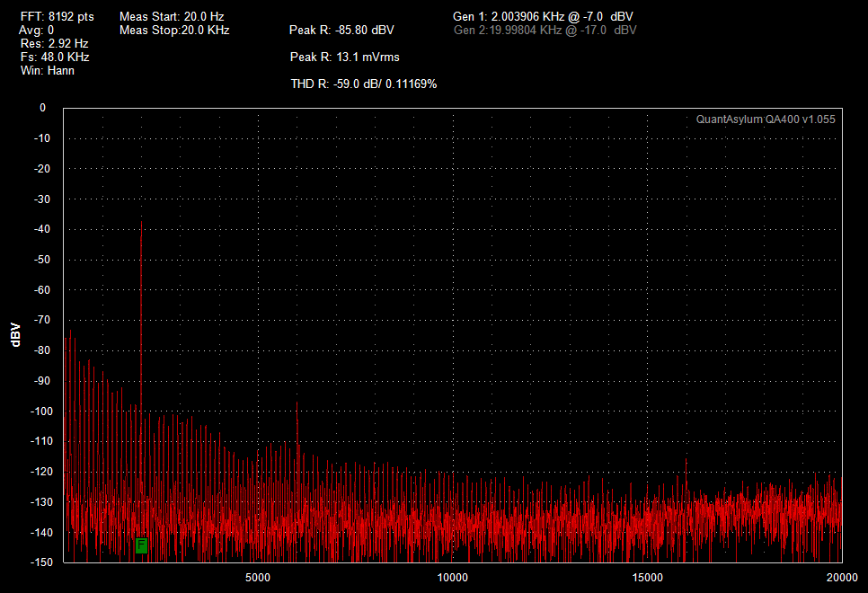Screen dimensions: 868x593
Task: Click the -40 level axis label
Action: [41, 229]
